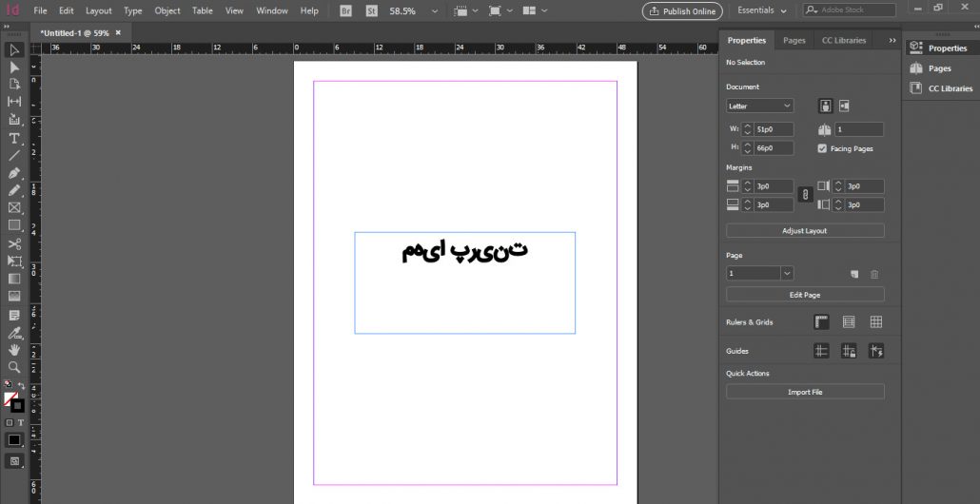Toggle baseline grid display

(x=849, y=322)
